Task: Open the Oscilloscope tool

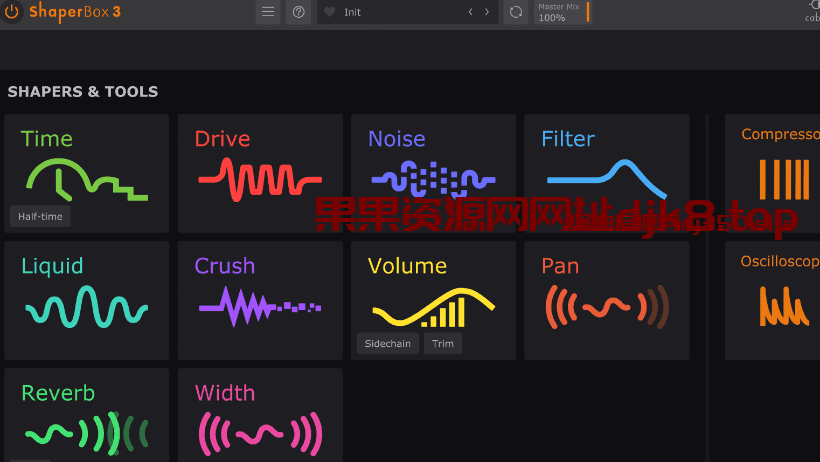Action: [772, 300]
